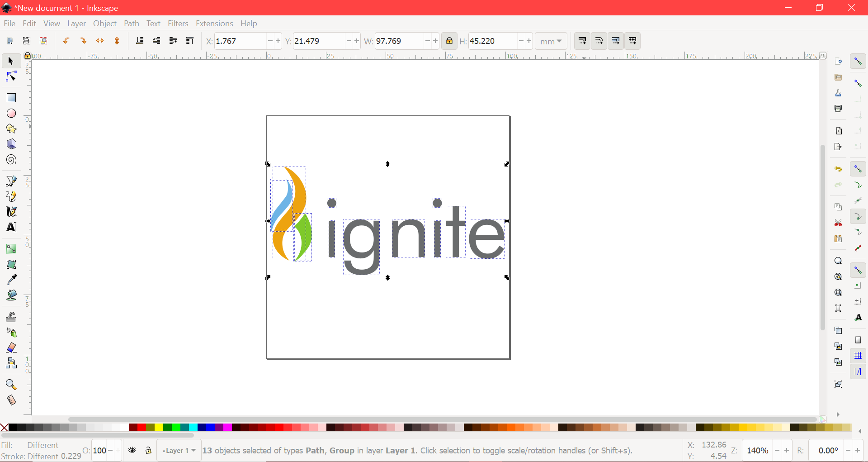Open the Extensions menu
The image size is (868, 462).
pyautogui.click(x=214, y=24)
